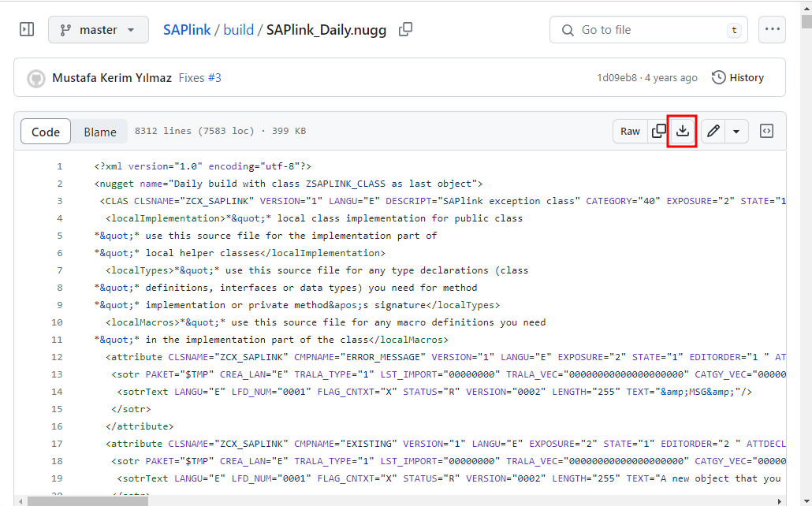Viewport: 812px width, 506px height.
Task: Click the horizontal scrollbar right arrow
Action: 780,501
